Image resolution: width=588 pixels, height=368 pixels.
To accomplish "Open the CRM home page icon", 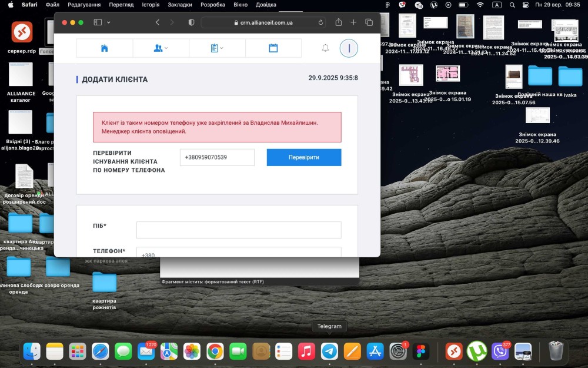I will point(105,48).
